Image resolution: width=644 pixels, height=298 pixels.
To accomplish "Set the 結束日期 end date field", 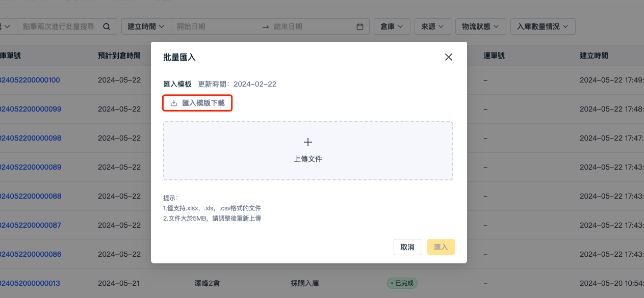I will 311,26.
